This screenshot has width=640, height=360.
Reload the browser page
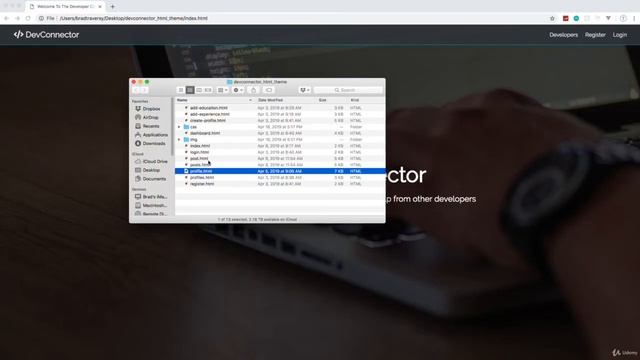[x=28, y=18]
